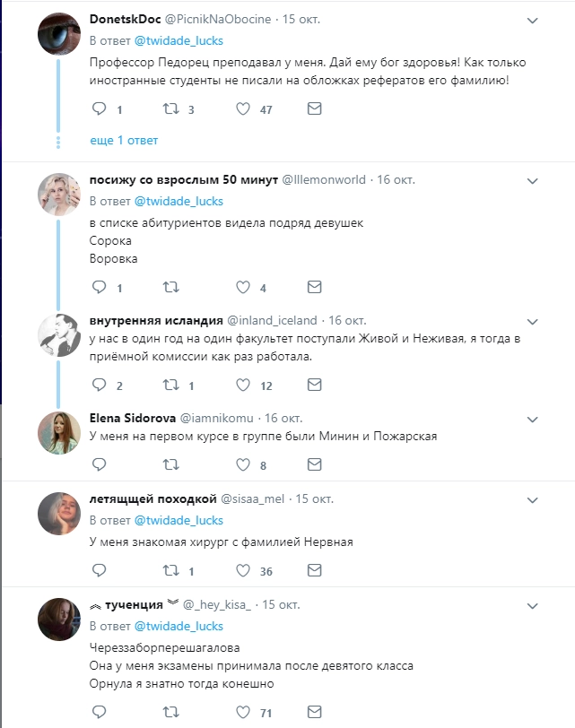Open more options chevron on DonetskDoc's tweet

532,20
